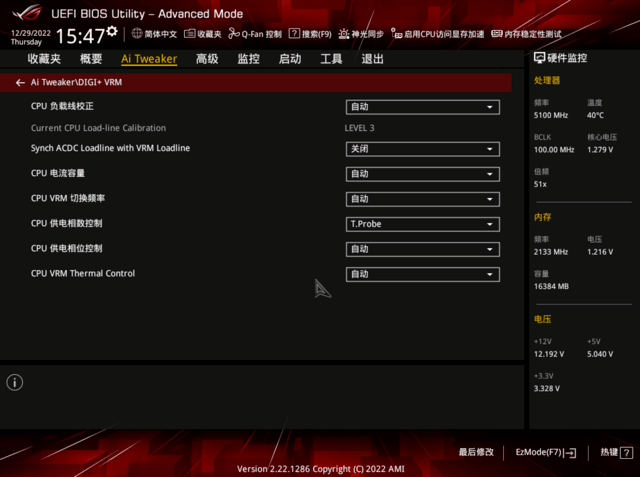640x477 pixels.
Task: Click the 12.192 V reading
Action: pyautogui.click(x=549, y=354)
